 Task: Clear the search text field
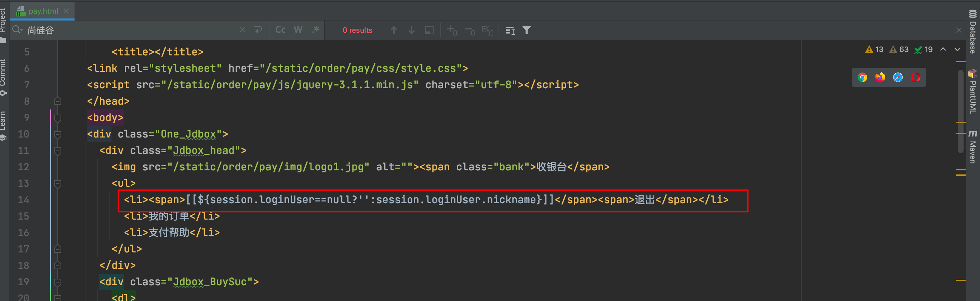(243, 30)
